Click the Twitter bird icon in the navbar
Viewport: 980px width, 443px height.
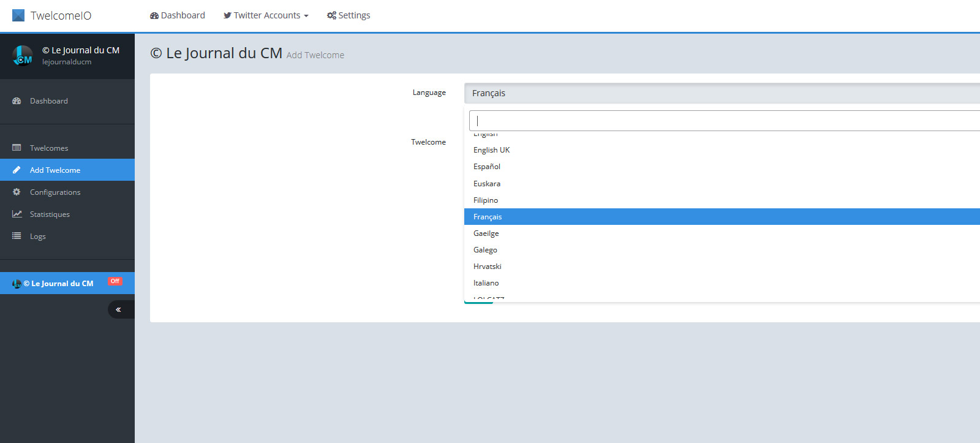click(x=227, y=15)
